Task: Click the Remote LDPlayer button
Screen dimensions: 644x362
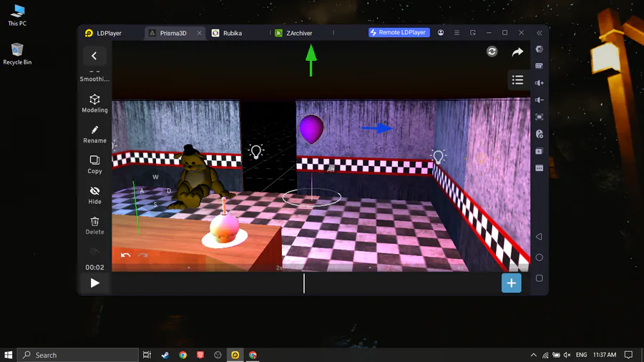Action: pyautogui.click(x=399, y=32)
